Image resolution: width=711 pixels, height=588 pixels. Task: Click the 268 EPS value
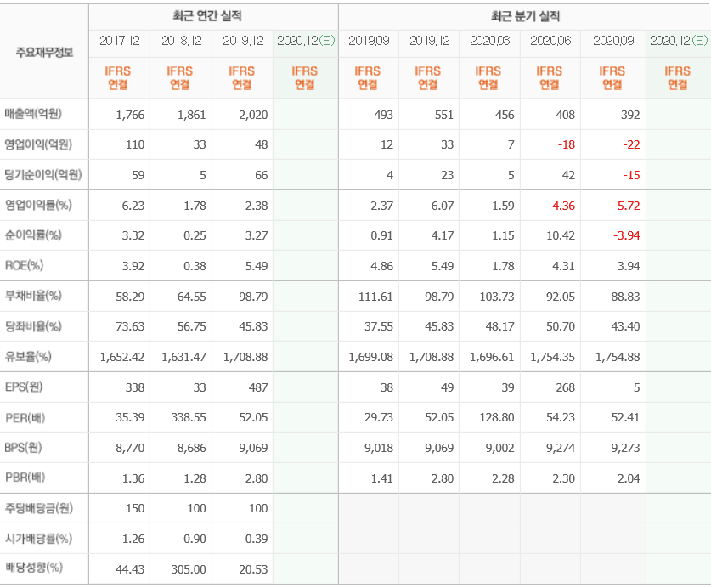pyautogui.click(x=566, y=387)
